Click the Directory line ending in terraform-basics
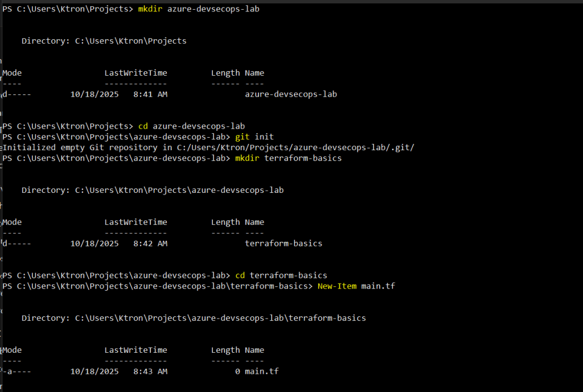This screenshot has width=583, height=392. pos(194,318)
